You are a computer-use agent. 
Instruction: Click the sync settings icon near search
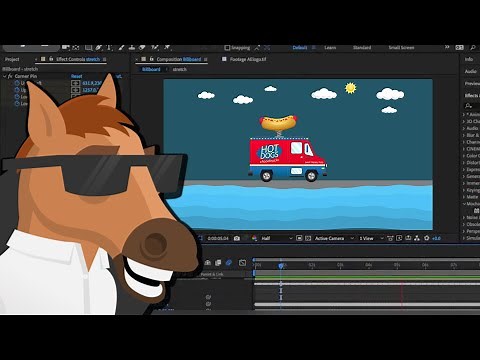(460, 48)
